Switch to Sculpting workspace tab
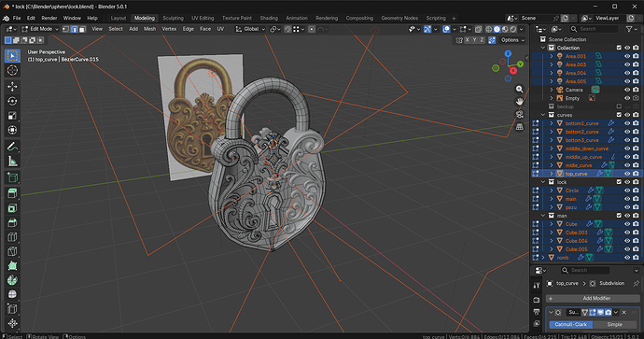The image size is (644, 339). pos(173,18)
